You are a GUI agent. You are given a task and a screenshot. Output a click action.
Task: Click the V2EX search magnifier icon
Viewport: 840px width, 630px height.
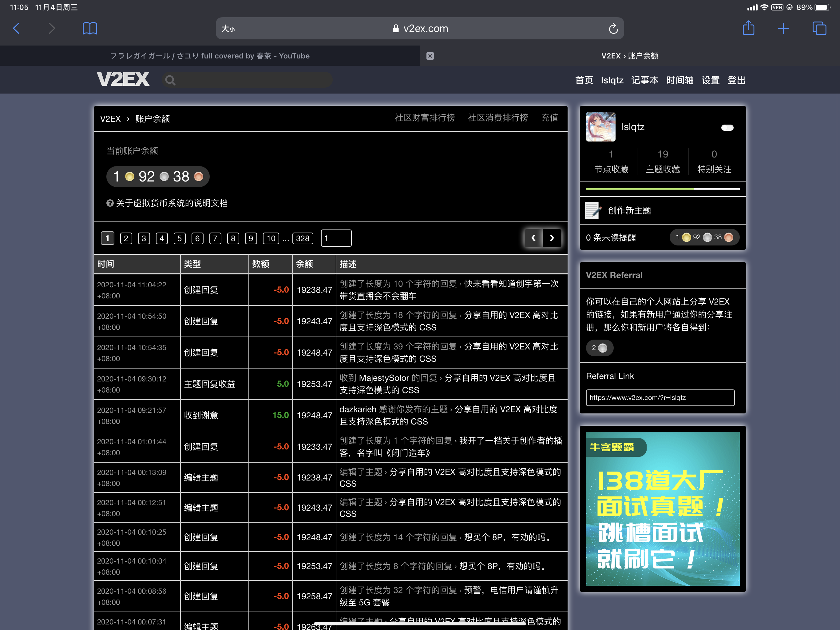click(171, 80)
